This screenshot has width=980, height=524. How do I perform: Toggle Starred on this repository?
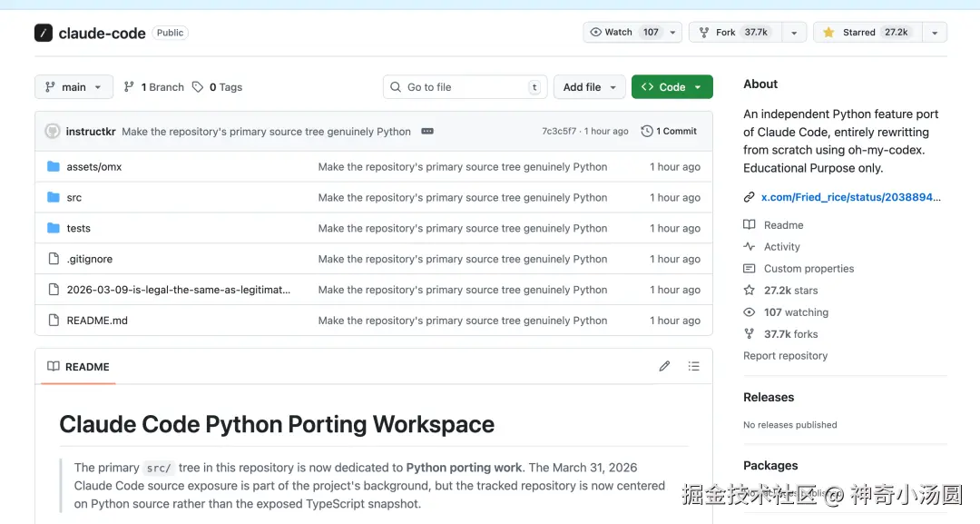867,33
